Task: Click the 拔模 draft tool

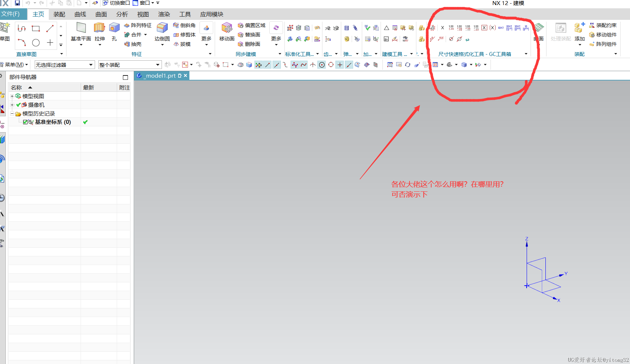Action: coord(182,44)
